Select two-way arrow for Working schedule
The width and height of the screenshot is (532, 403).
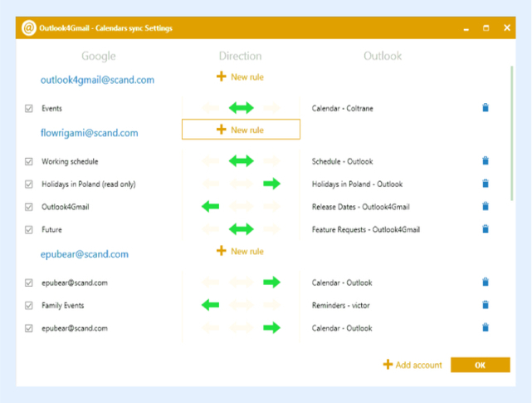241,160
